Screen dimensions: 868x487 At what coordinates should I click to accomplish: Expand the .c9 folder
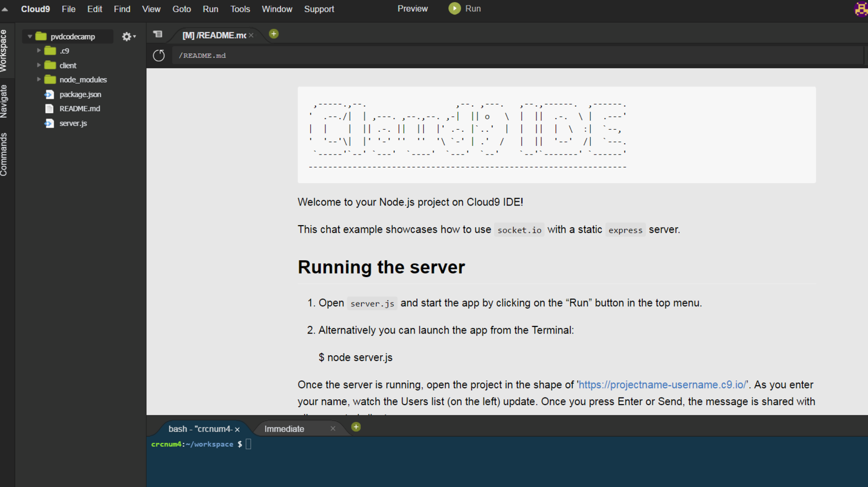pos(39,50)
